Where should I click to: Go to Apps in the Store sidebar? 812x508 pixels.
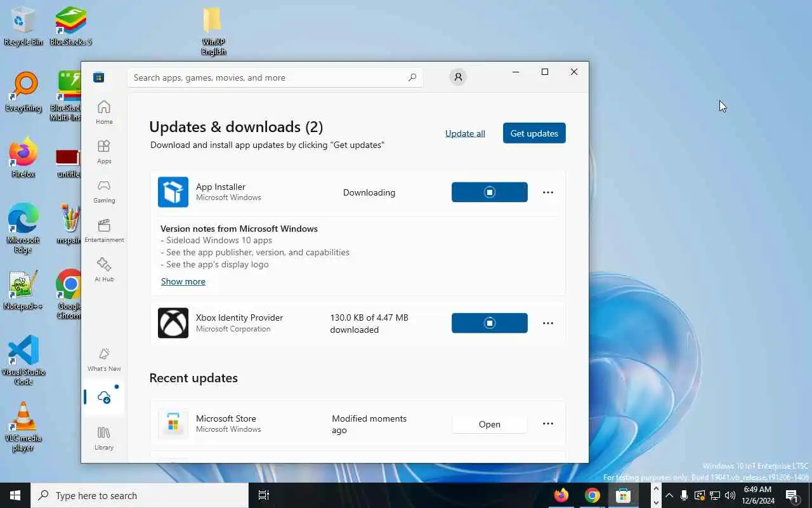[104, 152]
